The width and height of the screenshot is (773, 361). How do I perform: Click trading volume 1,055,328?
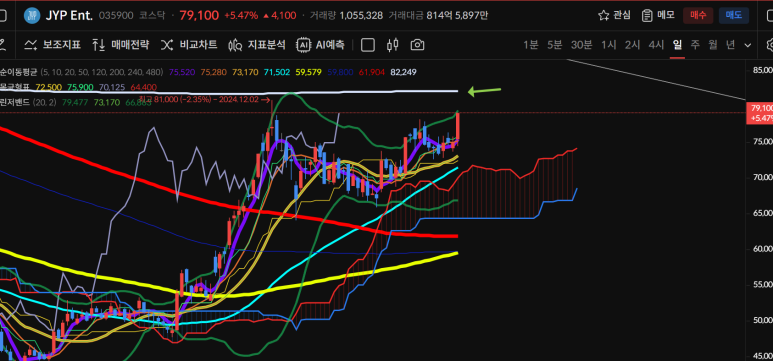click(361, 15)
